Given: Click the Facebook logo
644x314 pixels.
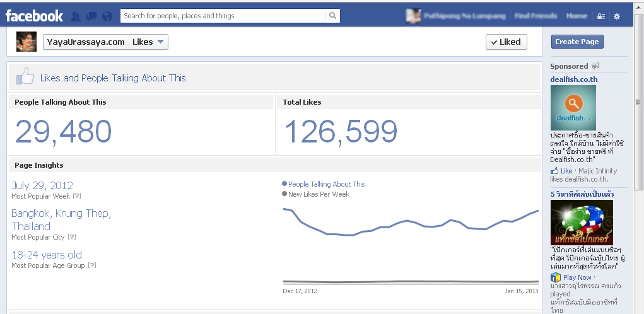Looking at the screenshot, I should [34, 16].
